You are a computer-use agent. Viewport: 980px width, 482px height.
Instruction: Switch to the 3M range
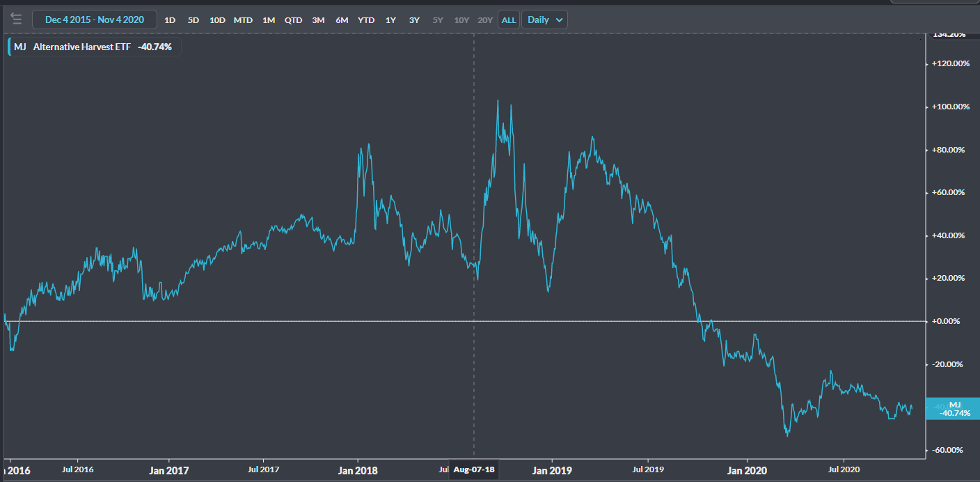click(318, 20)
